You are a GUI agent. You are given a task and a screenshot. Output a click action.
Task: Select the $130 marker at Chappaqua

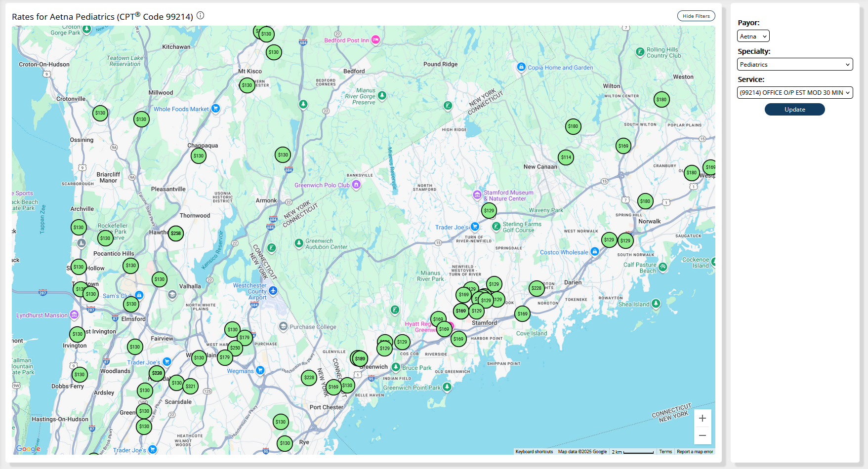[199, 156]
